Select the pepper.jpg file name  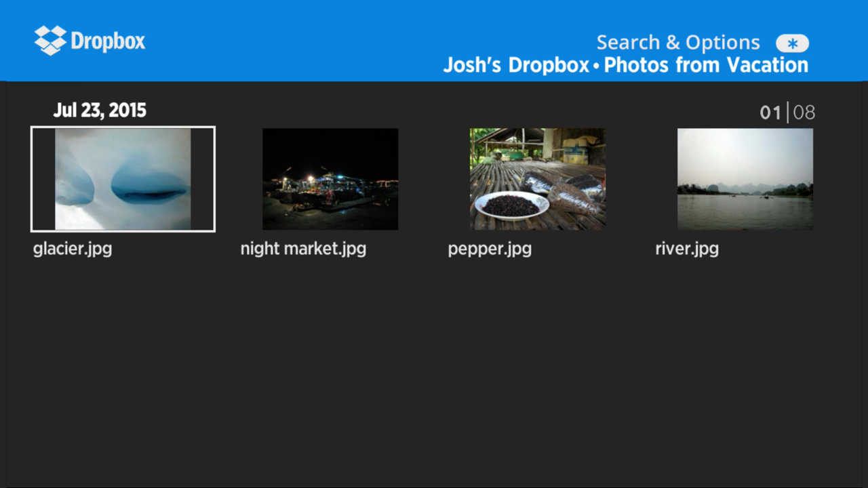[x=490, y=249]
